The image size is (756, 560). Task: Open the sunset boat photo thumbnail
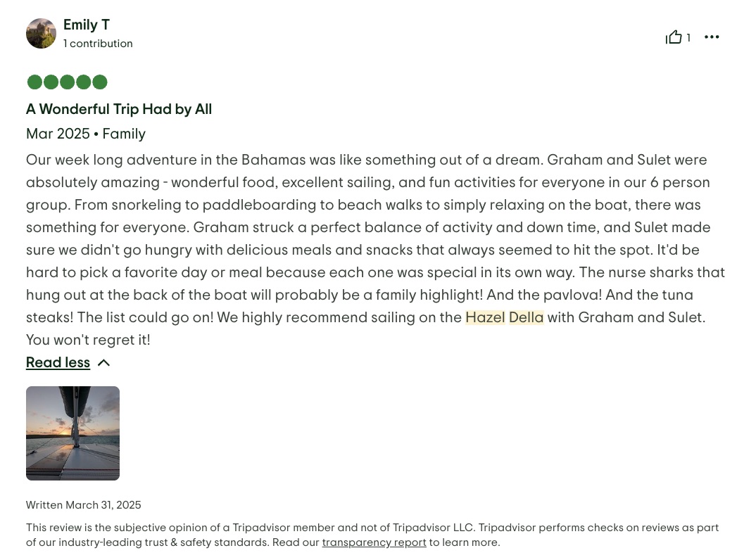(x=73, y=433)
